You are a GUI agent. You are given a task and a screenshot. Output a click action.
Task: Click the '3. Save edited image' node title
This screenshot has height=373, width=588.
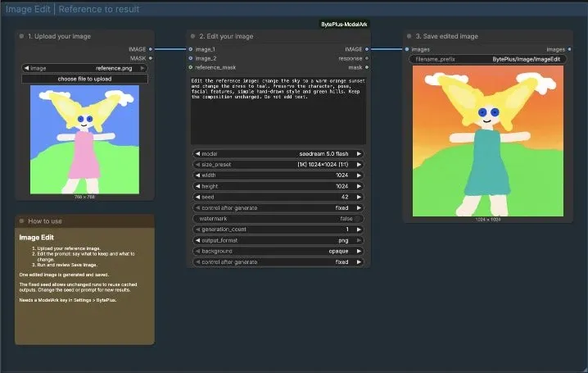(446, 36)
